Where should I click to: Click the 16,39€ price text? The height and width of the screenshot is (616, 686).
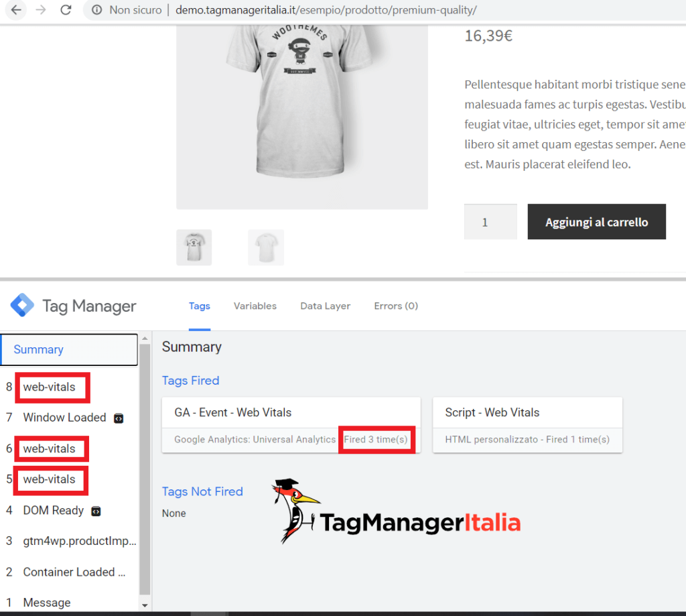pyautogui.click(x=488, y=36)
